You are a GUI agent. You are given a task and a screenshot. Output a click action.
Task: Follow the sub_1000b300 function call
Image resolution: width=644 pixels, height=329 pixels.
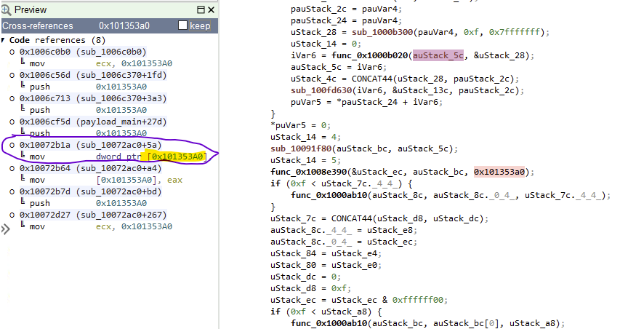pyautogui.click(x=382, y=32)
